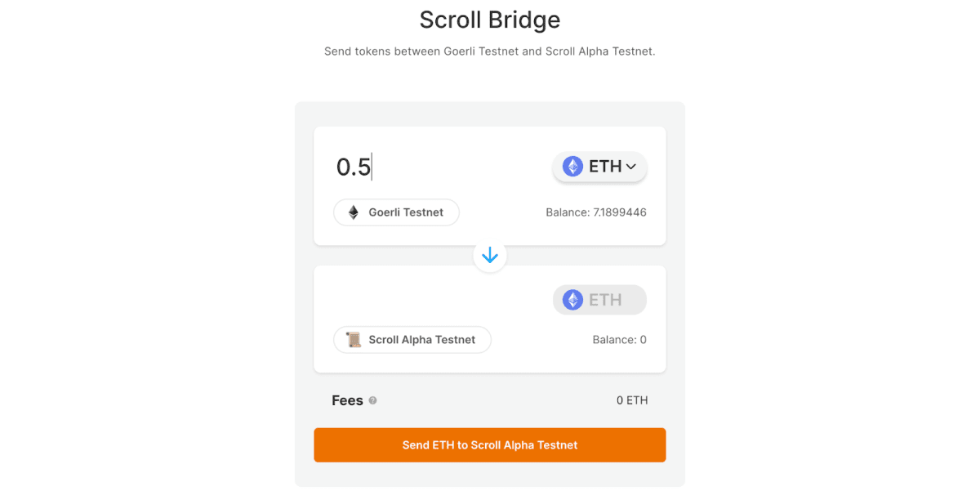Select the Goerli Testnet network chip
This screenshot has height=491, width=980.
point(396,212)
